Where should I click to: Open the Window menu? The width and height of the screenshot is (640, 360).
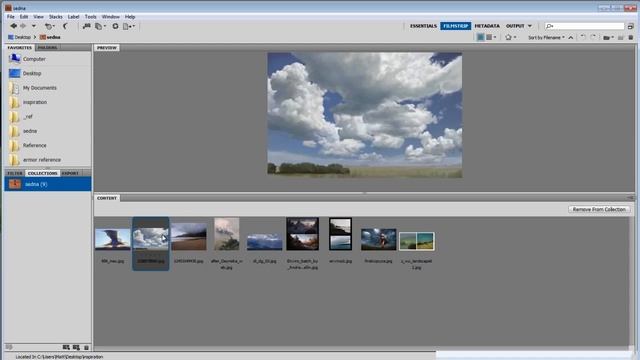(x=111, y=17)
